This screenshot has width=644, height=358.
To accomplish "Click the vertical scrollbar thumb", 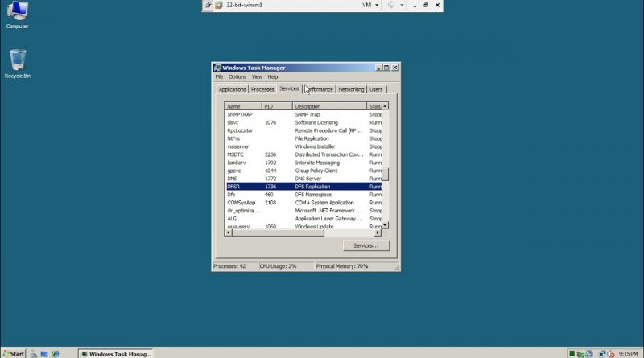I will point(385,174).
